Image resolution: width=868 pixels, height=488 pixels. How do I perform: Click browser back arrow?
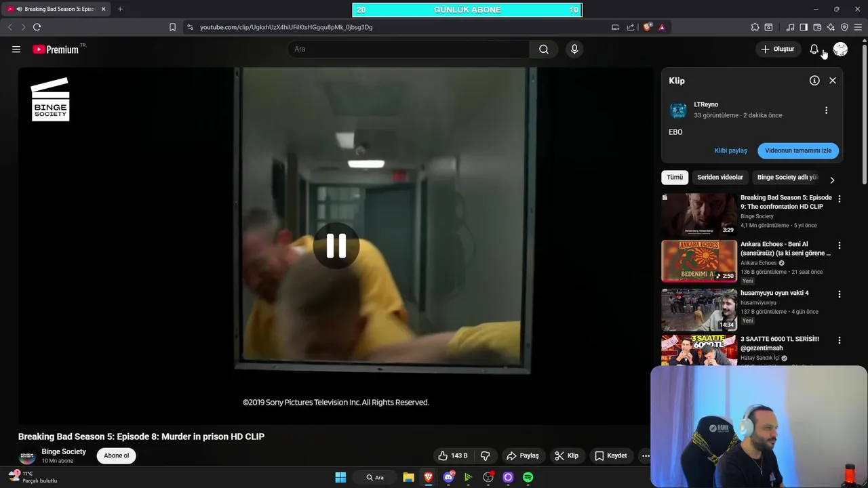point(9,27)
